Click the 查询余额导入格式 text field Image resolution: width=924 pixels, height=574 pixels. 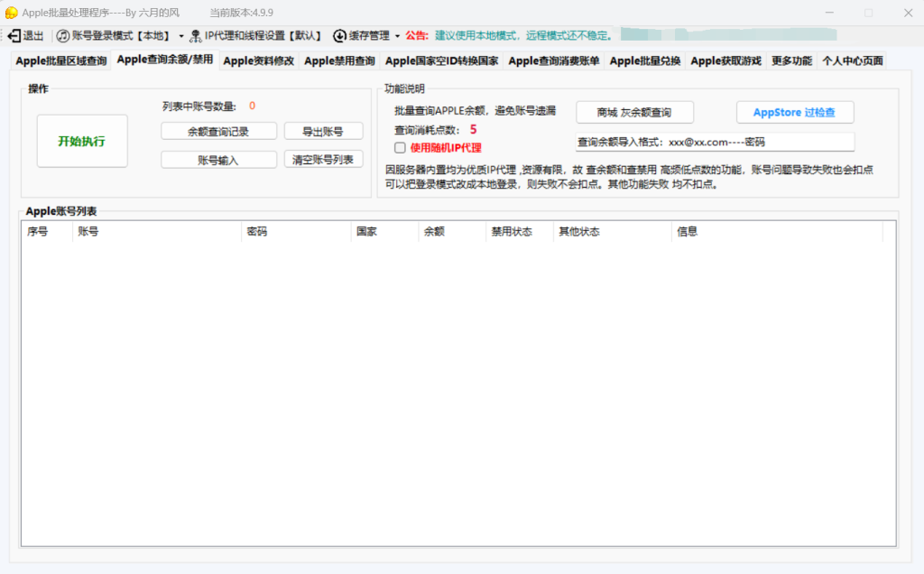click(x=715, y=143)
